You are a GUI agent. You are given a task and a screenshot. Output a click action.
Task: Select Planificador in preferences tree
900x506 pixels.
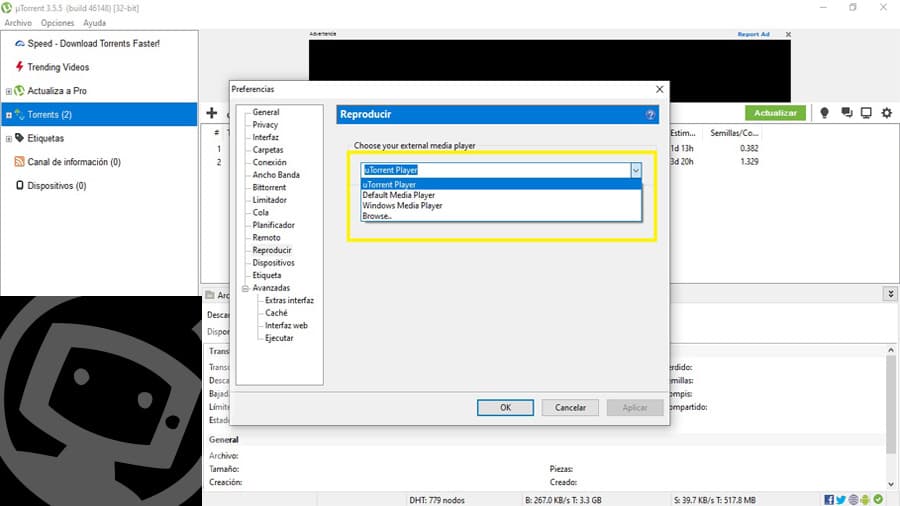274,225
